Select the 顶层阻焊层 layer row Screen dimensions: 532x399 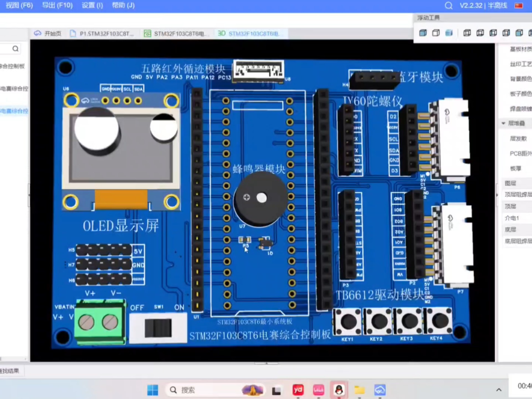[518, 195]
